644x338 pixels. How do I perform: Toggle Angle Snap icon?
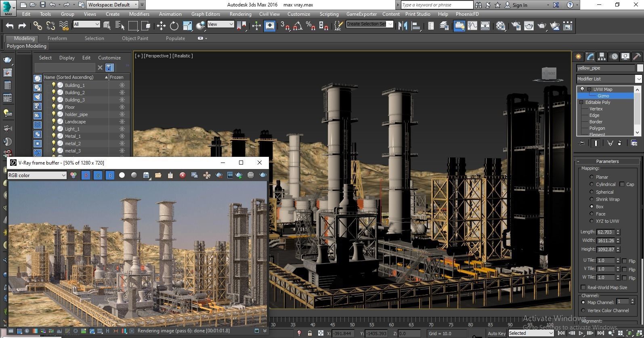coord(298,26)
